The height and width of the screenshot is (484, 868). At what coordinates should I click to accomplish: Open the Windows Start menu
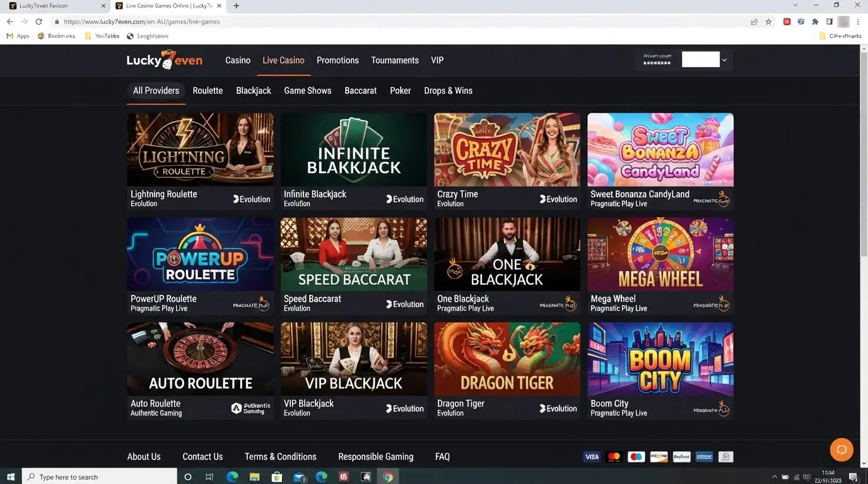pos(11,476)
